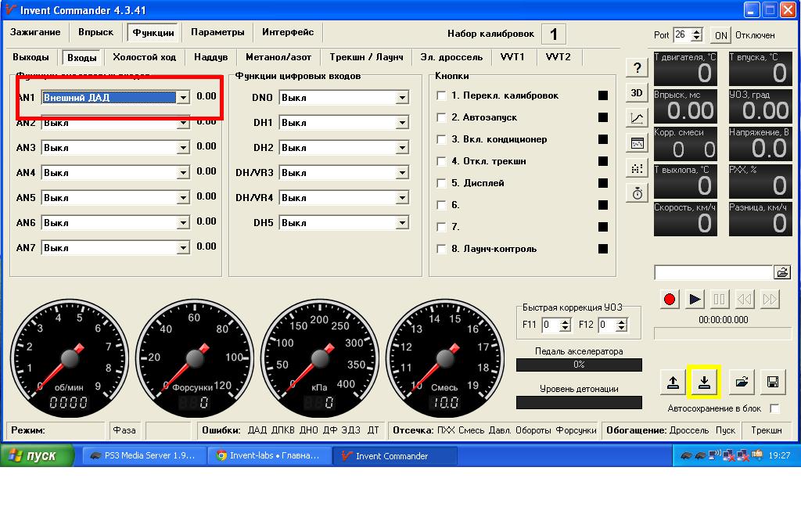Click the upload arrow icon
This screenshot has height=532, width=801.
(x=673, y=382)
